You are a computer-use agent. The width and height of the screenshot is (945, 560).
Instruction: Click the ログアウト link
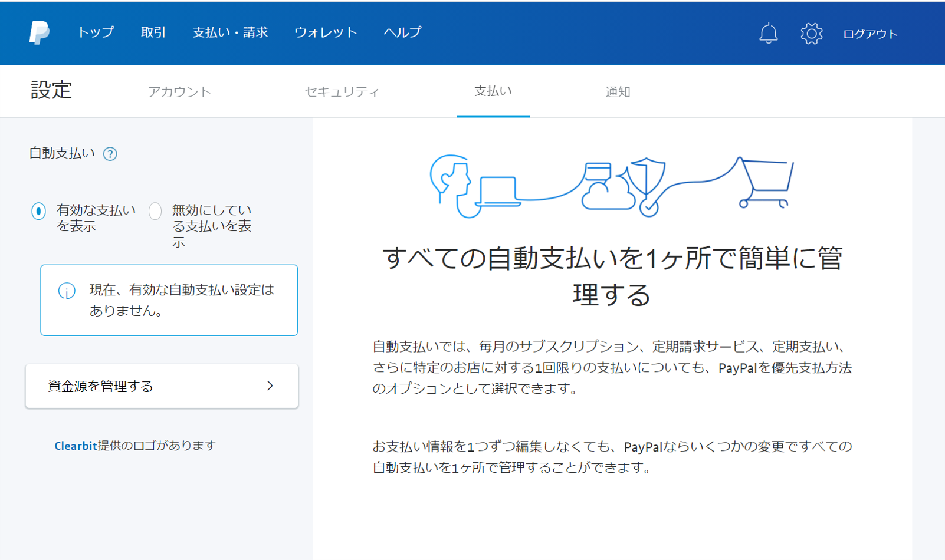coord(870,34)
